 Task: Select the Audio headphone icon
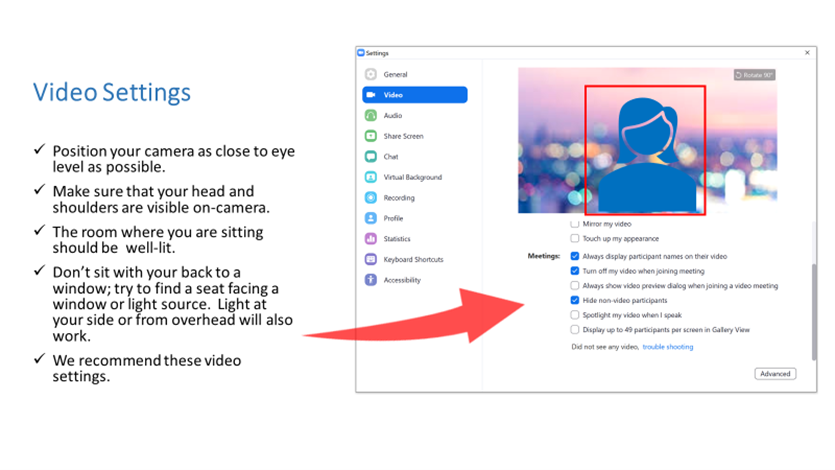click(x=371, y=116)
